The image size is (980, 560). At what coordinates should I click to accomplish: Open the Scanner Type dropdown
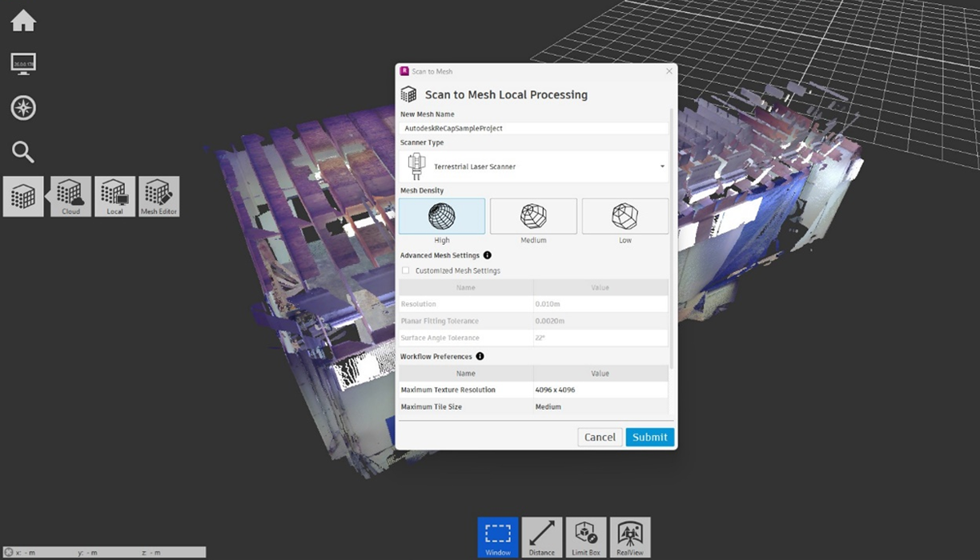click(x=534, y=166)
